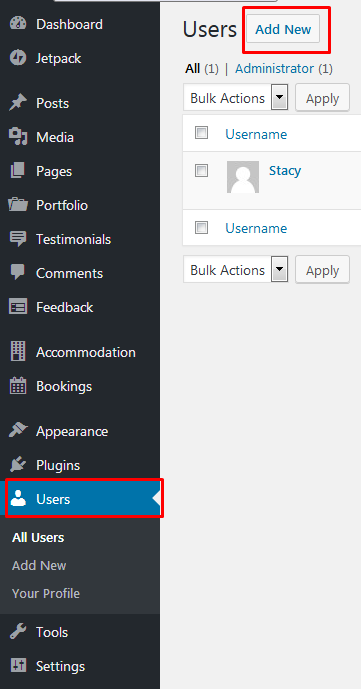Open Your Profile submenu item

46,594
